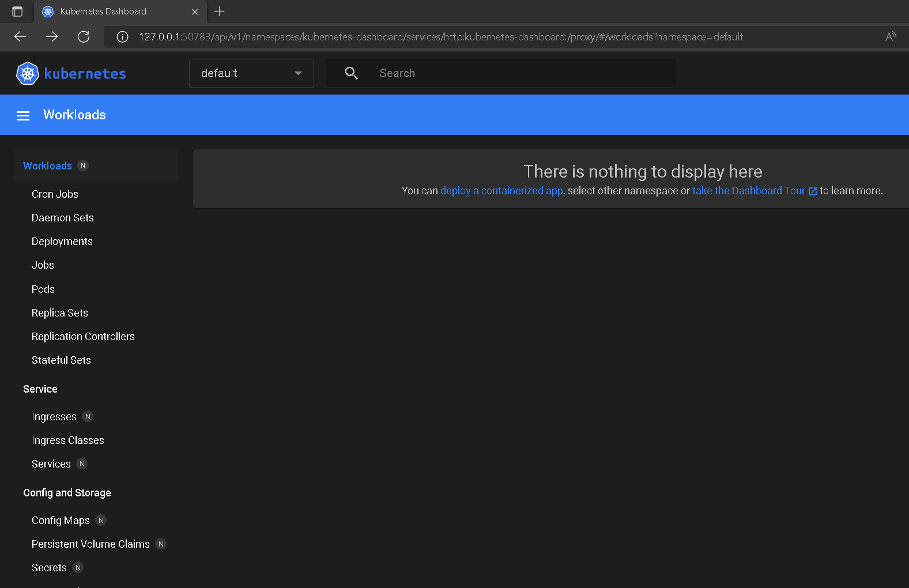909x588 pixels.
Task: Click N badge beside Persistent Volume Claims
Action: [161, 544]
